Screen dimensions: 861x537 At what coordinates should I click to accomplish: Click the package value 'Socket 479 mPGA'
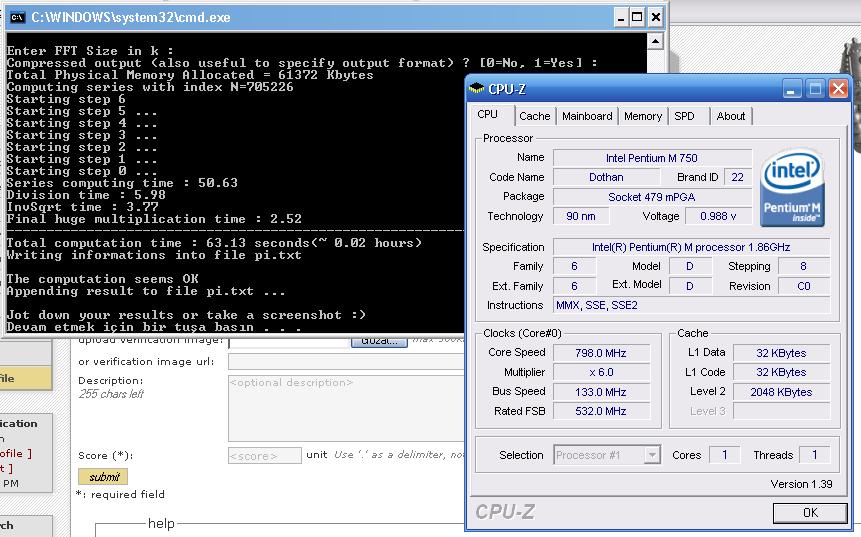click(652, 197)
